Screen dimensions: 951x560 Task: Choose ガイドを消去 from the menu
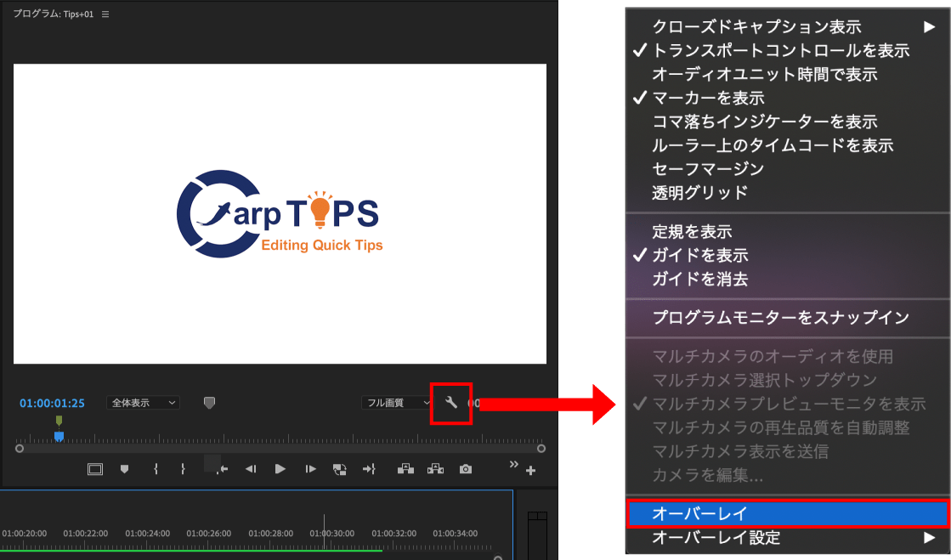(x=787, y=279)
